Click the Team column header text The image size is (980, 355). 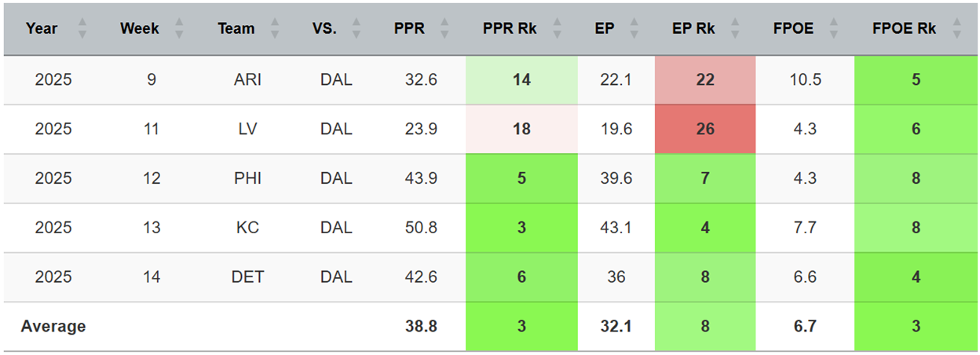236,29
